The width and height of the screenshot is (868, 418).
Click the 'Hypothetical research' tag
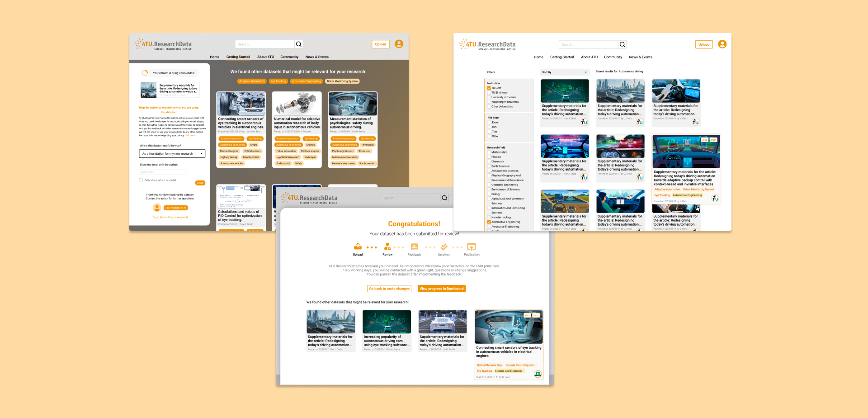click(288, 157)
